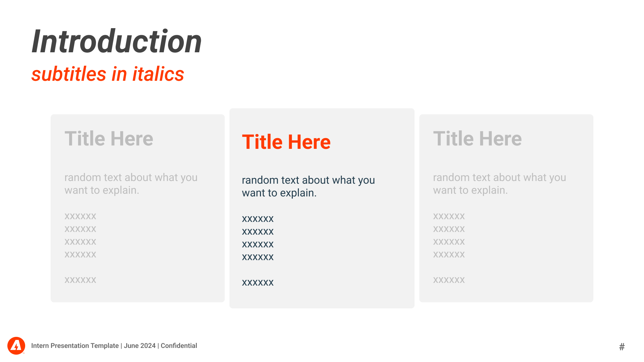644x362 pixels.
Task: Click the 'June 2024' footer text
Action: [140, 346]
